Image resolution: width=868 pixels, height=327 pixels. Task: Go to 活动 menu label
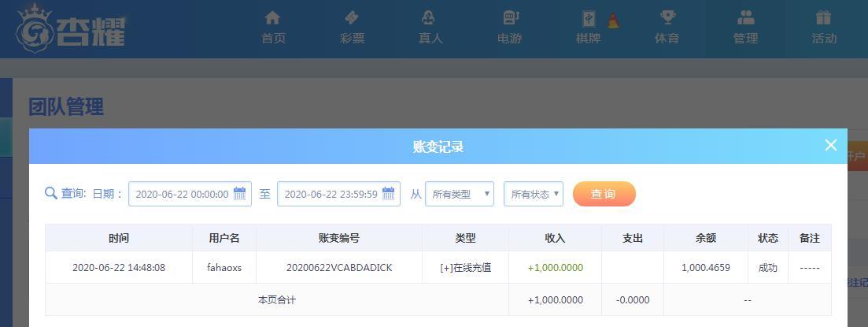point(824,39)
